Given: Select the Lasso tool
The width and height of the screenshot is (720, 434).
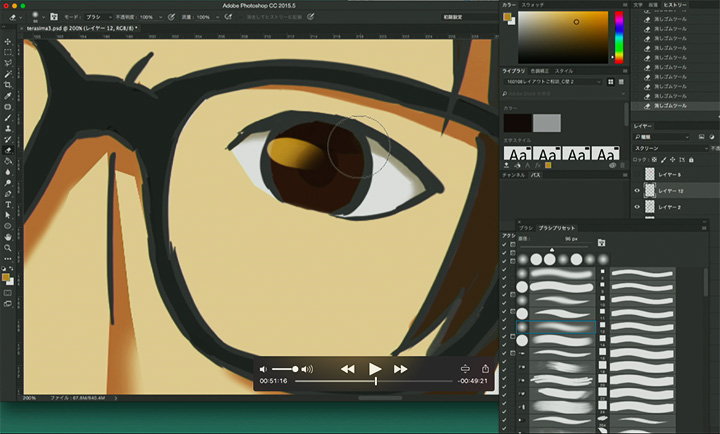Looking at the screenshot, I should [x=8, y=63].
